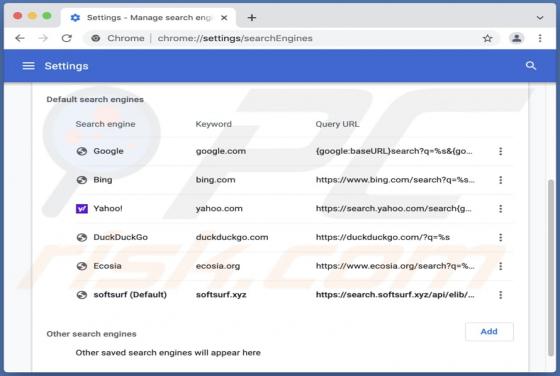Open the user profile avatar
560x376 pixels.
pyautogui.click(x=516, y=38)
